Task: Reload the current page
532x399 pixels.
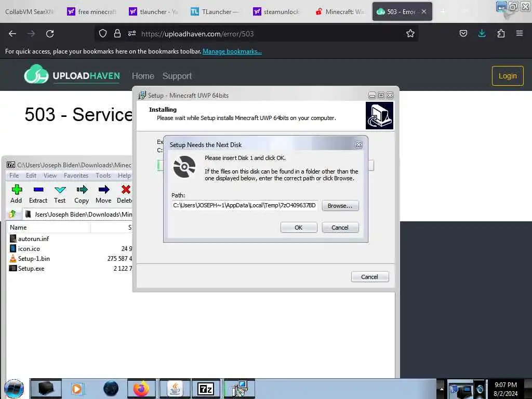Action: point(50,34)
